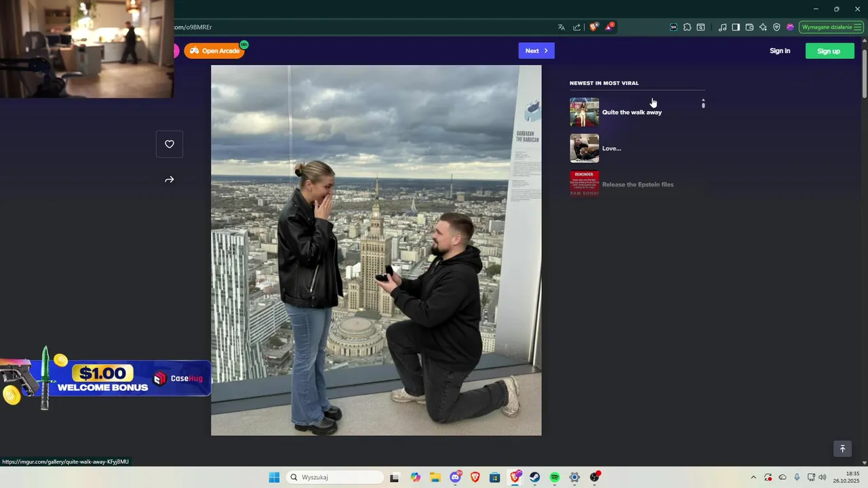
Task: Click the microphone icon in the system tray
Action: point(797,477)
